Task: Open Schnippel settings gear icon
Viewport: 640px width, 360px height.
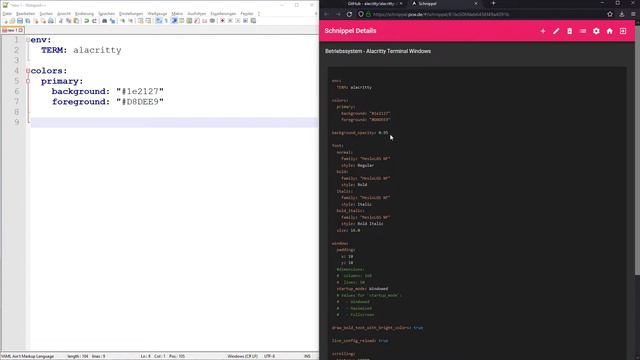Action: [596, 31]
